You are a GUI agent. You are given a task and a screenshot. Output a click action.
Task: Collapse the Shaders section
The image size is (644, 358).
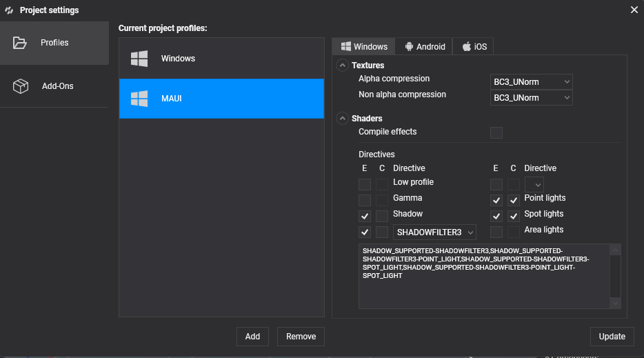343,119
